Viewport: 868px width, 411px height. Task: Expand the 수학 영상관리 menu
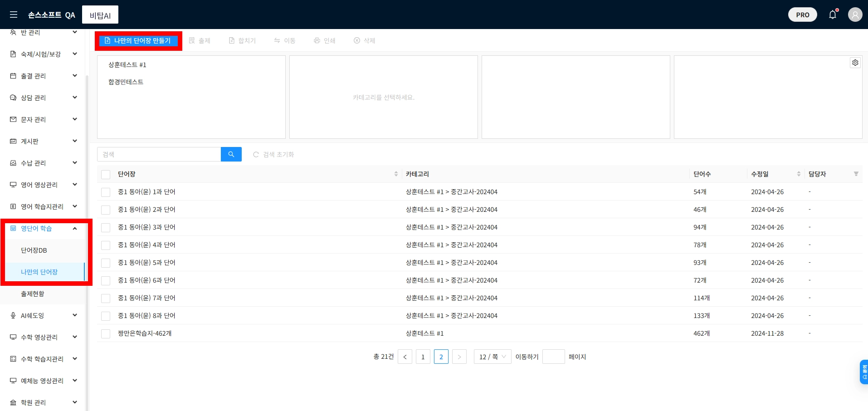pyautogui.click(x=44, y=337)
